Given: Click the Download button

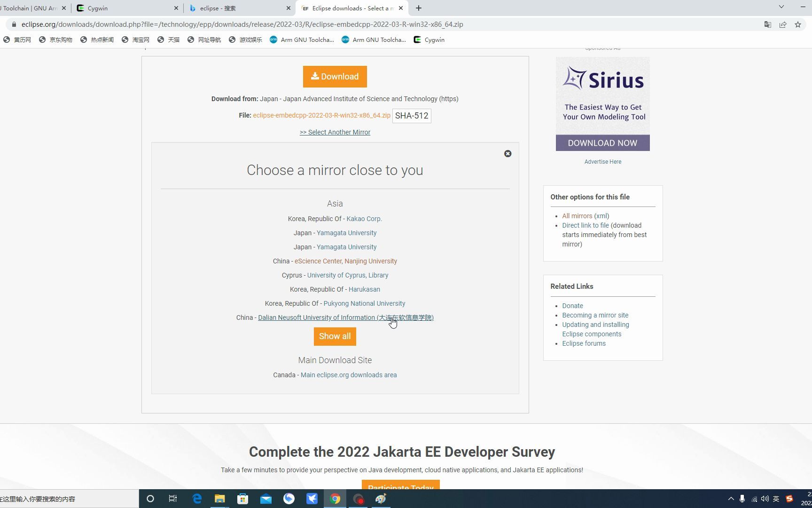Looking at the screenshot, I should tap(335, 76).
